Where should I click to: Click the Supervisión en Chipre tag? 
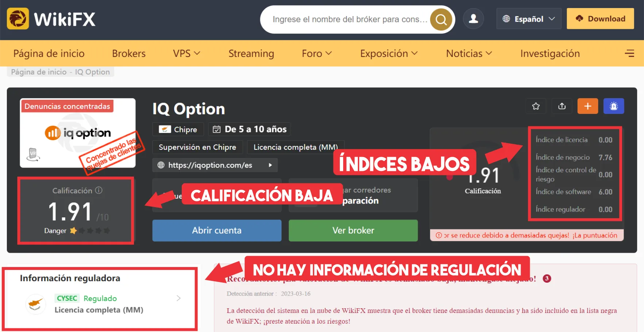coord(197,147)
